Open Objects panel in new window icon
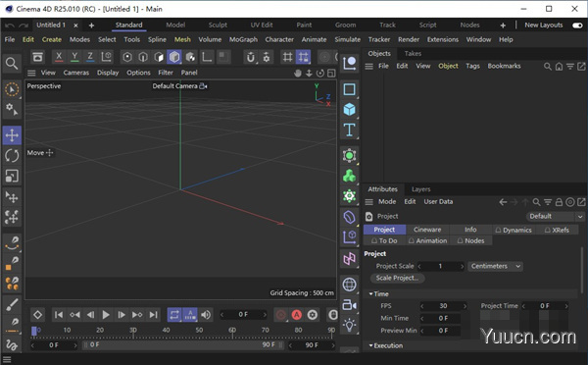Screen dimensions: 588x365 (x=581, y=67)
